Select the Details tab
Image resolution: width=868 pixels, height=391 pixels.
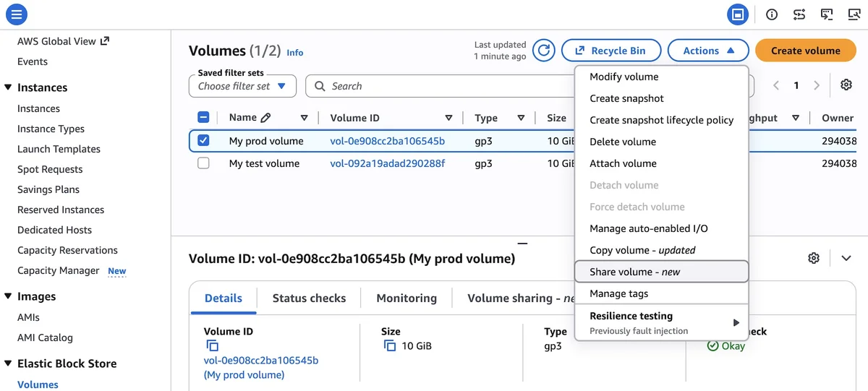click(224, 298)
